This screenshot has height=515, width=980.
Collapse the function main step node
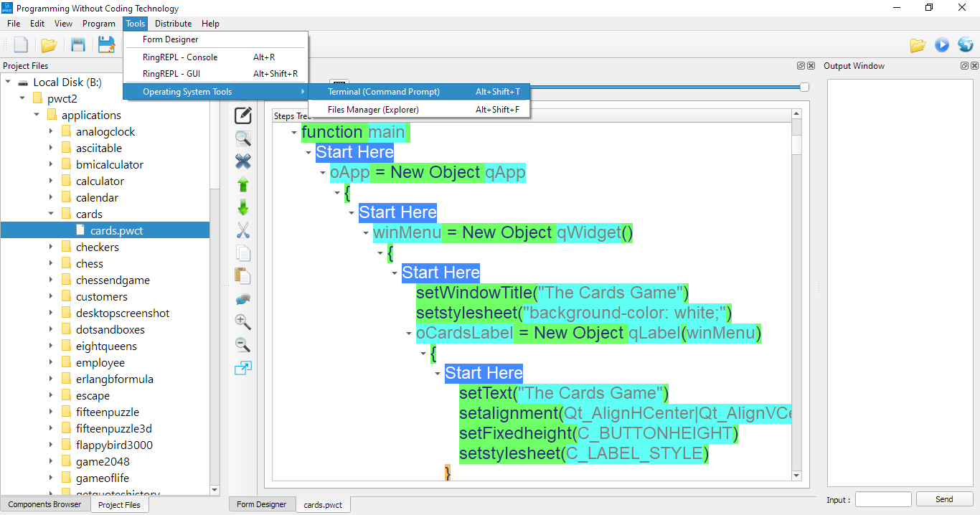tap(294, 133)
